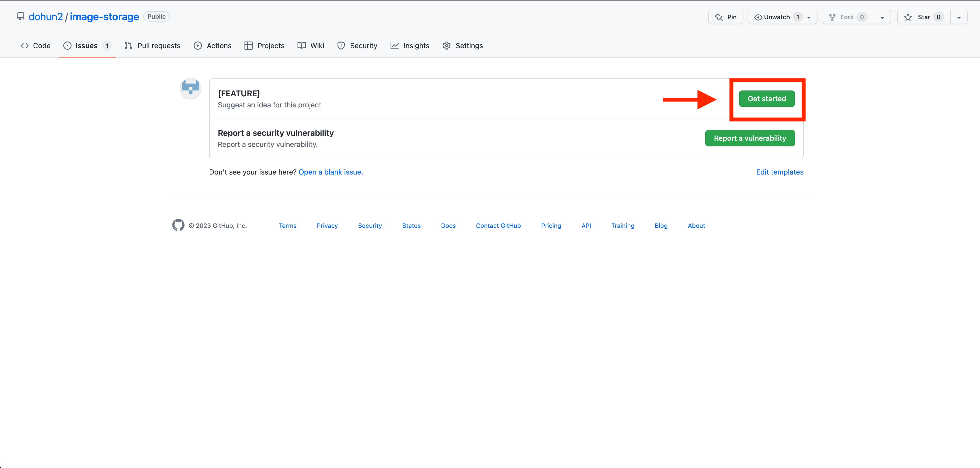Open the Unwatch notifications dropdown caret

[x=809, y=17]
